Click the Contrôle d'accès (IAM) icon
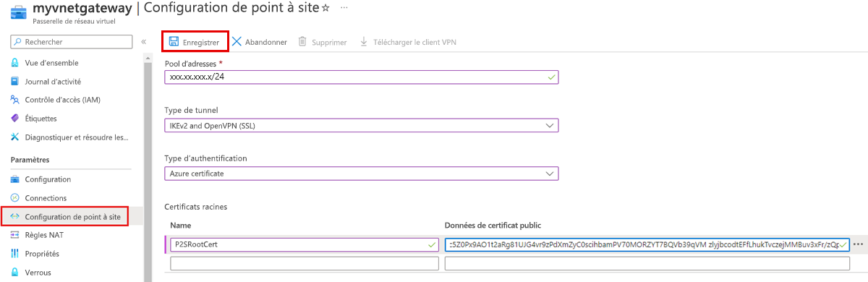The image size is (868, 282). pyautogui.click(x=14, y=100)
